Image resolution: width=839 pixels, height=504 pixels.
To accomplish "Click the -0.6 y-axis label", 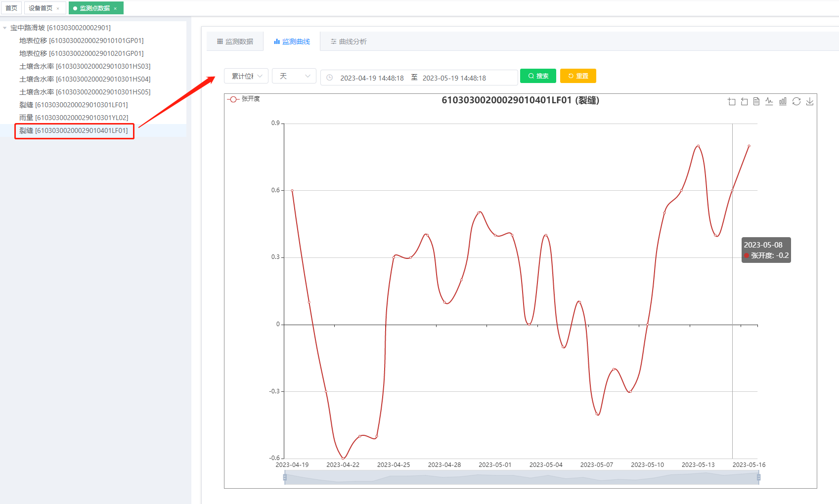I will pyautogui.click(x=274, y=458).
